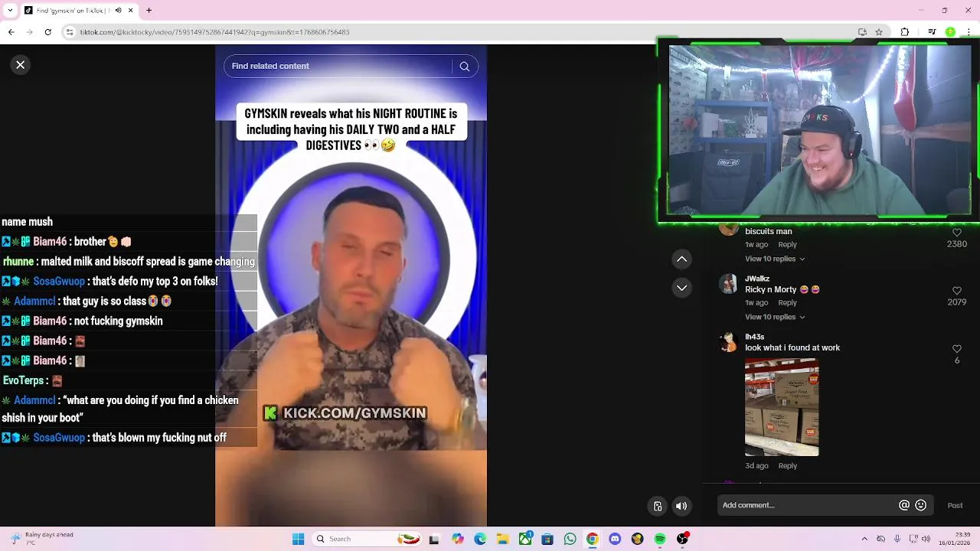Open the Windows Start menu
This screenshot has height=551, width=980.
click(x=299, y=540)
